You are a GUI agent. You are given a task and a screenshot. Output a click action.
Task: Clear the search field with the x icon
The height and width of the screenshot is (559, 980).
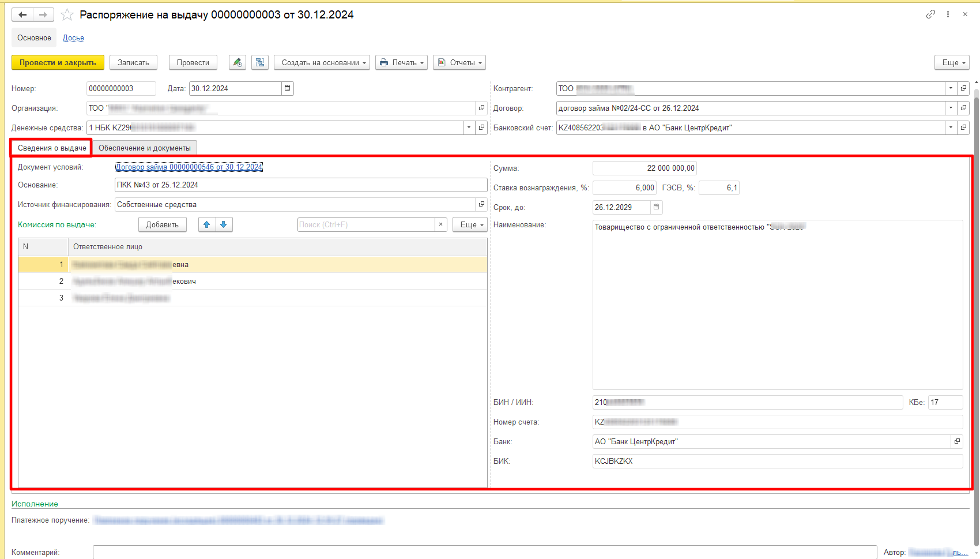click(441, 224)
